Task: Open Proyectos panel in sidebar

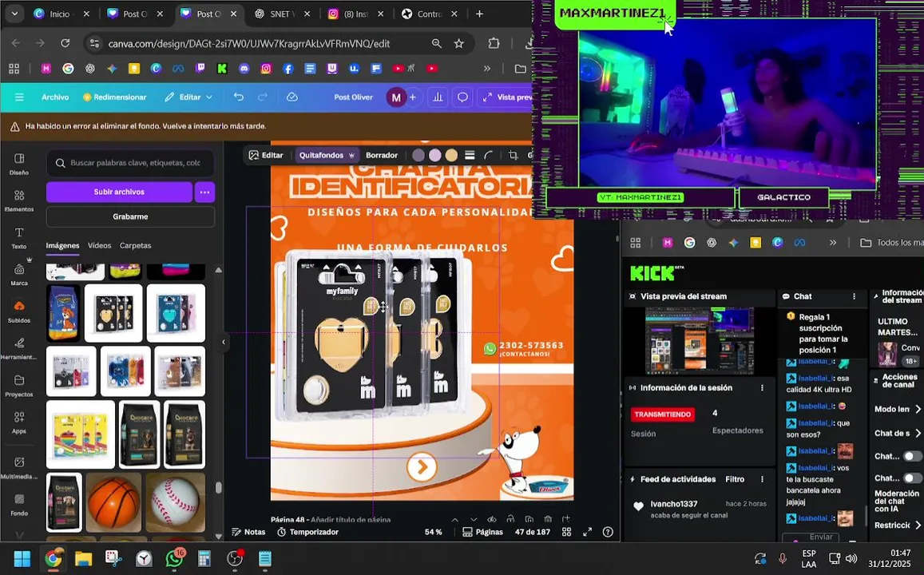Action: (19, 386)
